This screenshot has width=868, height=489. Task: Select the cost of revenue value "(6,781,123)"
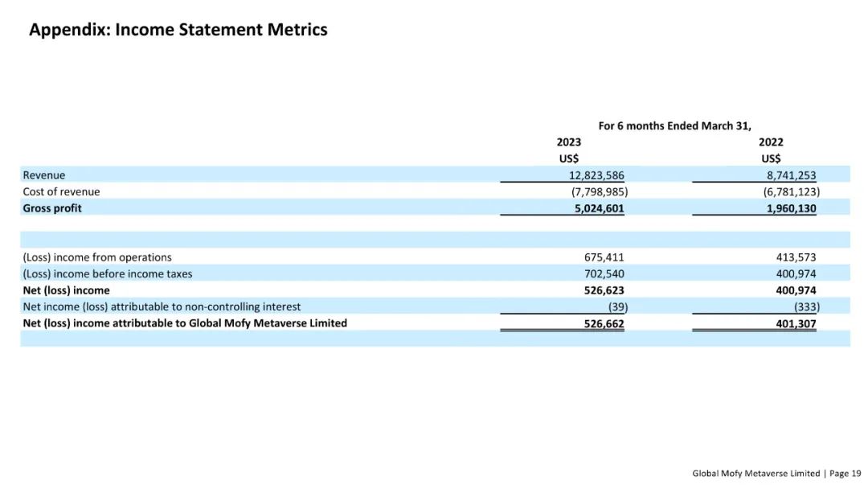(x=791, y=191)
